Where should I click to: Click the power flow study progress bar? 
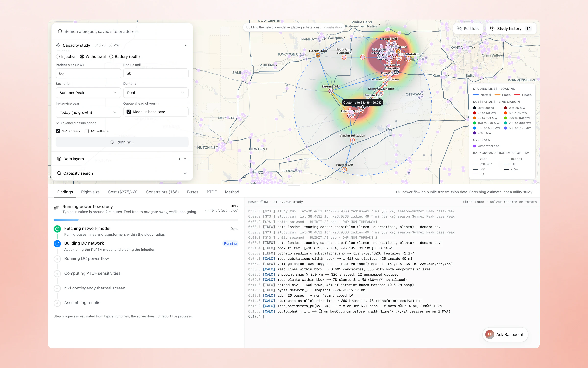click(146, 220)
